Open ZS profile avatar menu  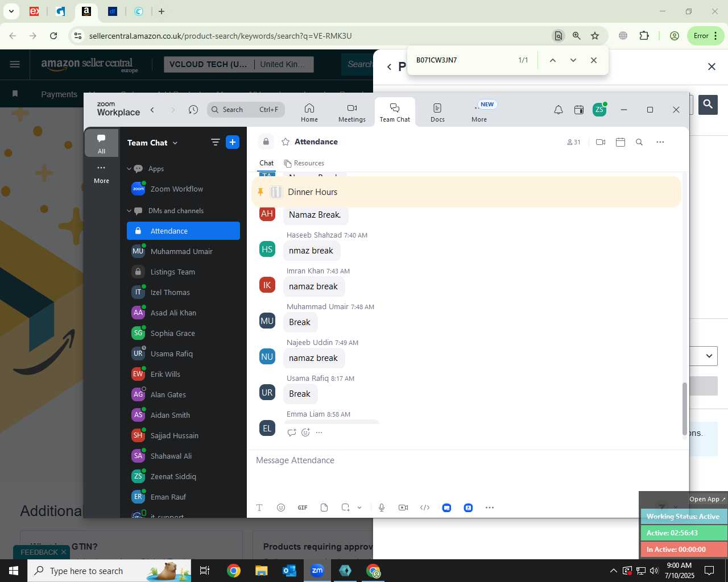pos(599,110)
